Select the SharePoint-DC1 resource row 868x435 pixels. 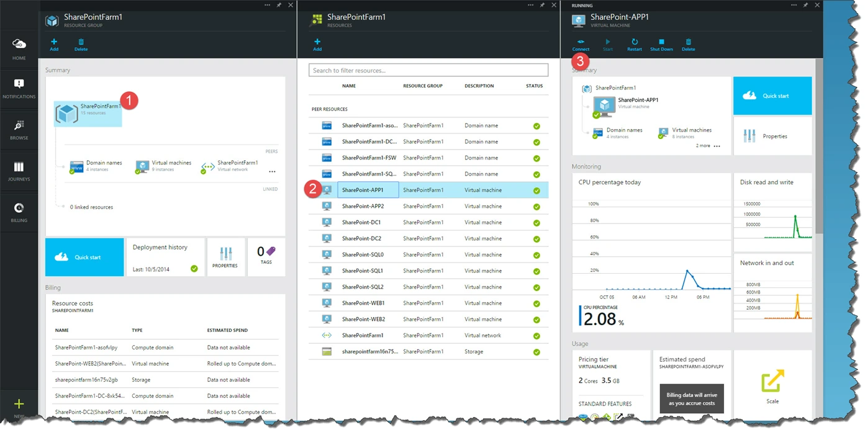(x=428, y=222)
